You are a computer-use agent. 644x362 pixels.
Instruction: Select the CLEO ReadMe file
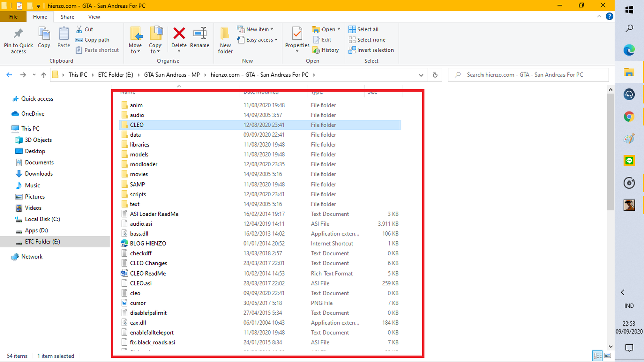260,274
